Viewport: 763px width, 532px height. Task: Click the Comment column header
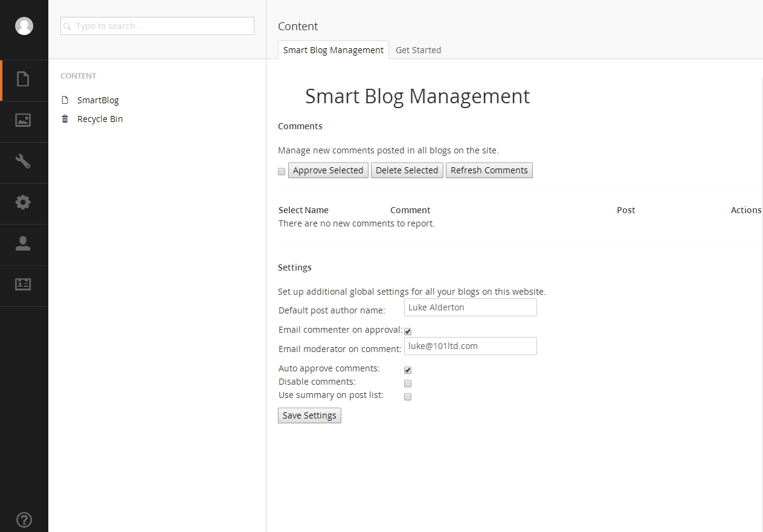(x=410, y=210)
